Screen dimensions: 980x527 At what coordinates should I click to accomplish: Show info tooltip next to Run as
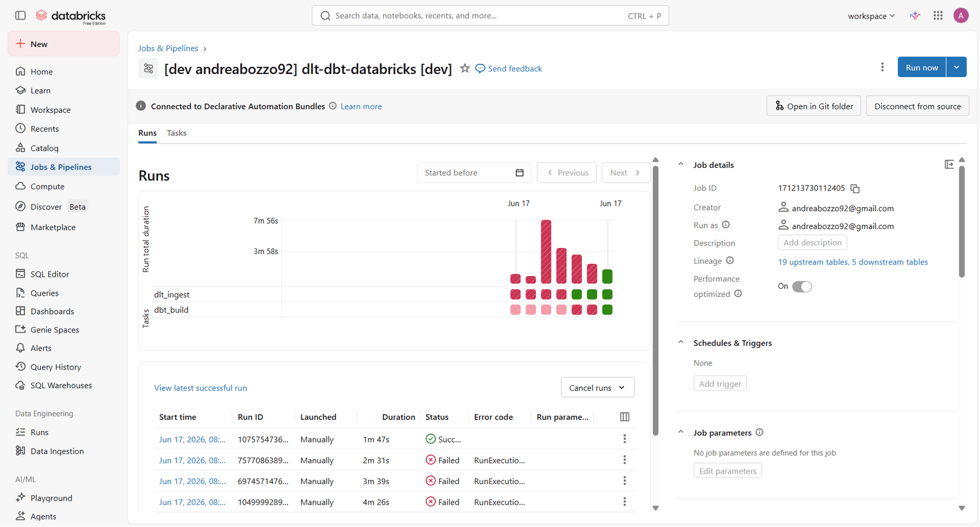tap(726, 225)
